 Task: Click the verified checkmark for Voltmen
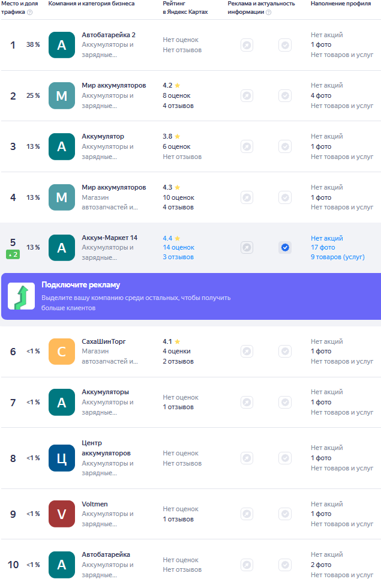click(285, 514)
